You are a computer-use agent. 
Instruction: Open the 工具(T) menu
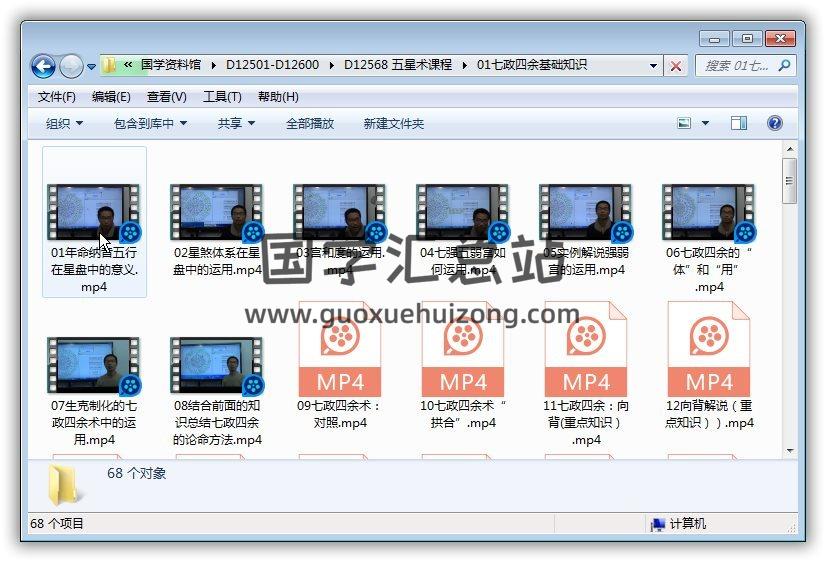tap(222, 97)
